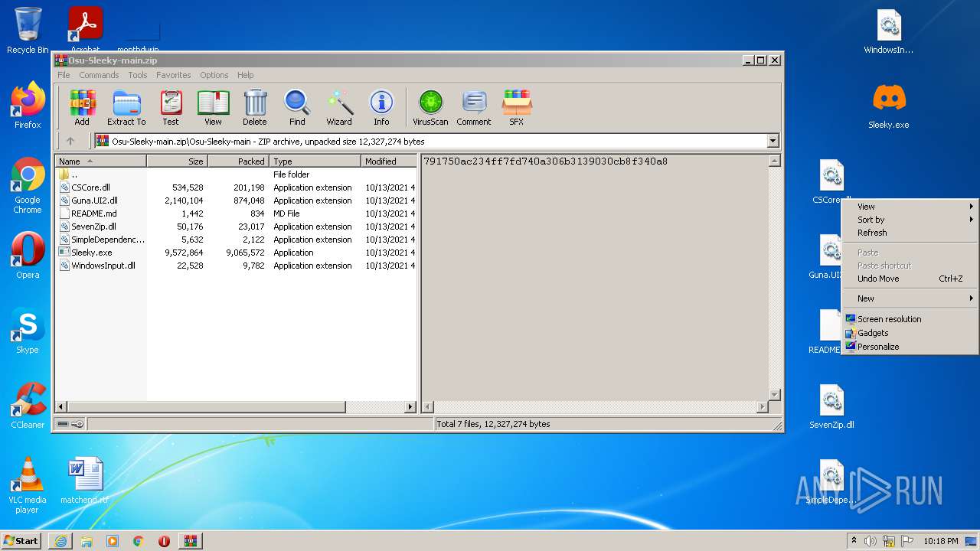Select the Skype desktop shortcut
980x551 pixels.
click(x=28, y=331)
